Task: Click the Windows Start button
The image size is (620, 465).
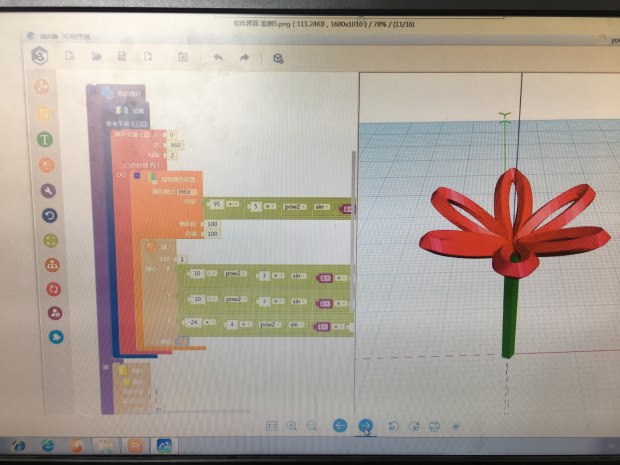Action: (x=16, y=445)
